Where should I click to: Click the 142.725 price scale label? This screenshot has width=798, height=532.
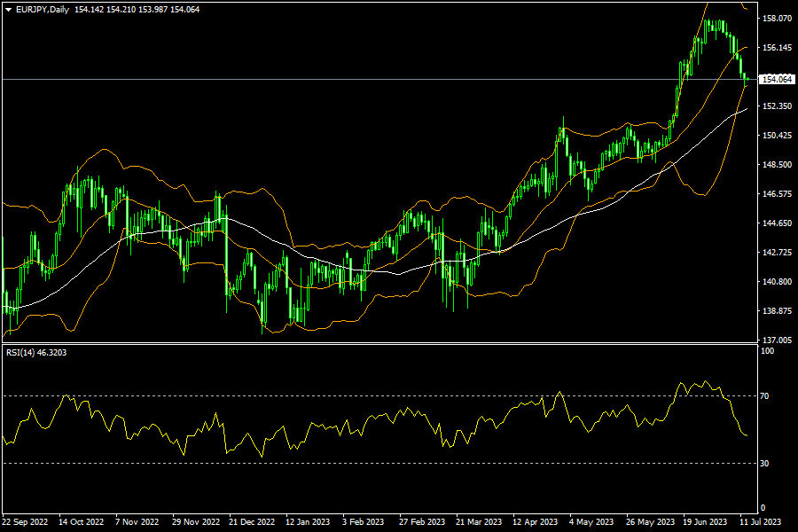coord(777,253)
